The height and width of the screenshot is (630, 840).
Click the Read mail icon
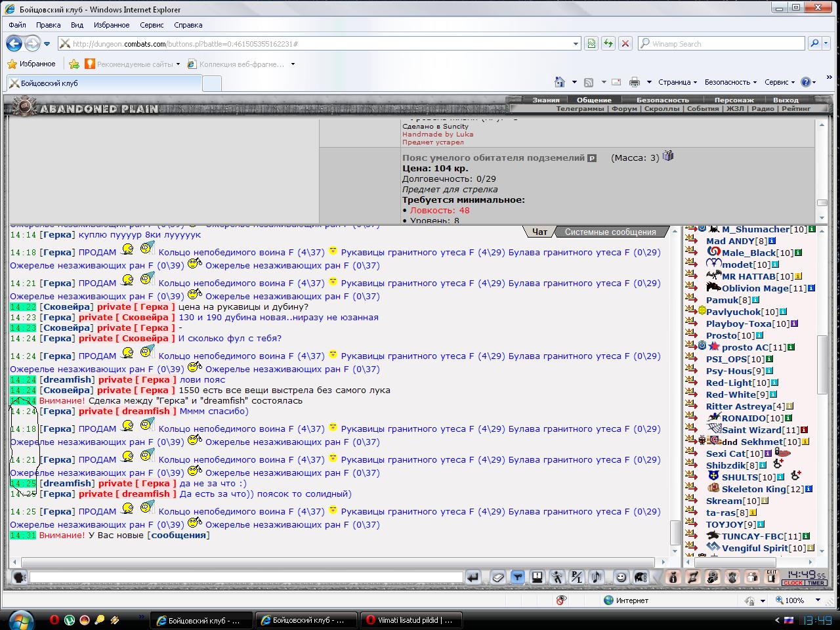click(616, 82)
